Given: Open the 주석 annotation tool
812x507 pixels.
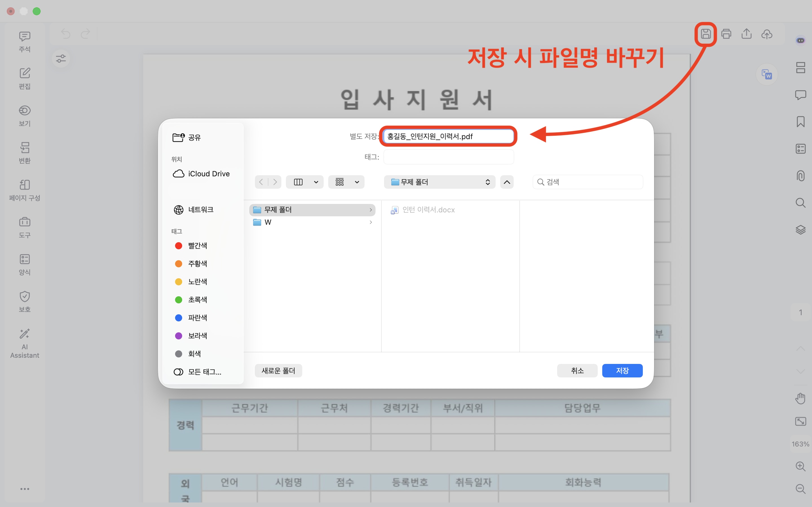Looking at the screenshot, I should point(25,42).
